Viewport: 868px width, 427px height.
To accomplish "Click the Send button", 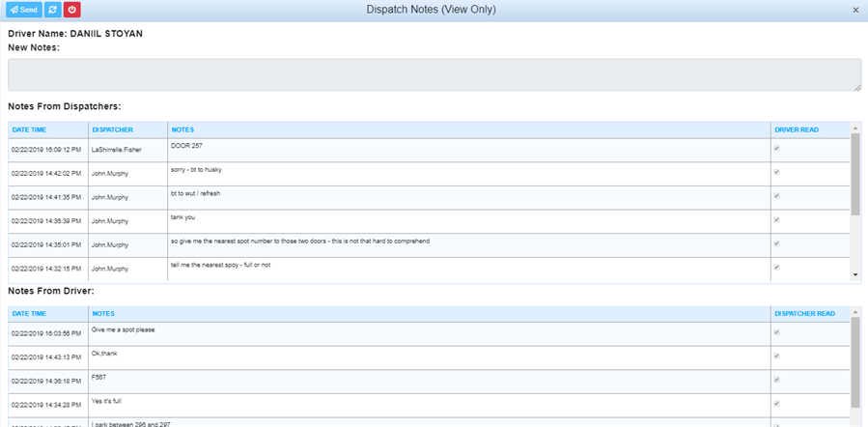I will (24, 10).
